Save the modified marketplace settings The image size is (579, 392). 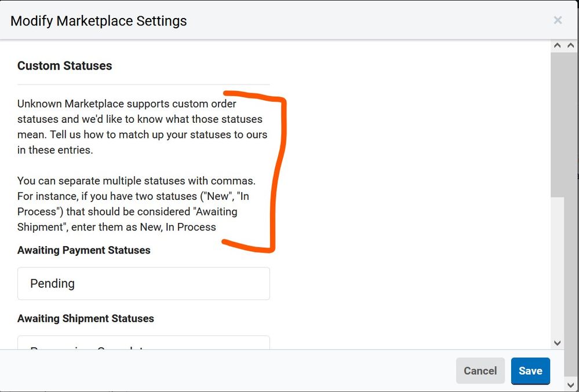point(530,371)
